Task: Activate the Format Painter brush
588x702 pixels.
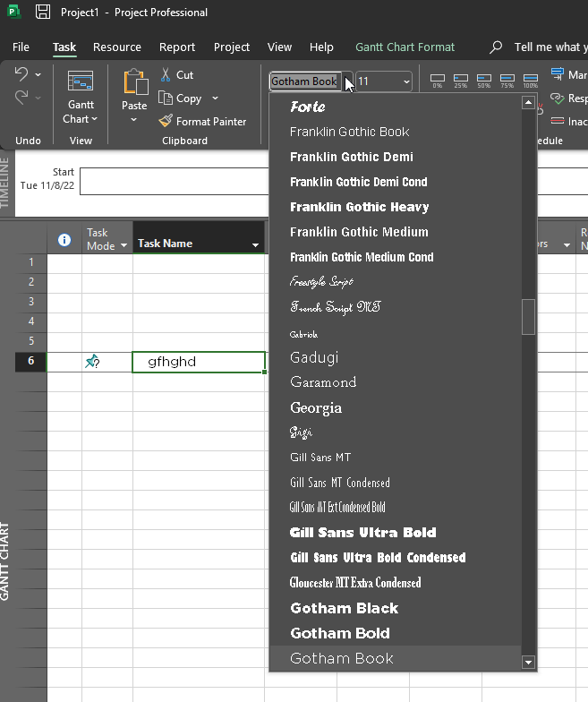Action: coord(166,121)
